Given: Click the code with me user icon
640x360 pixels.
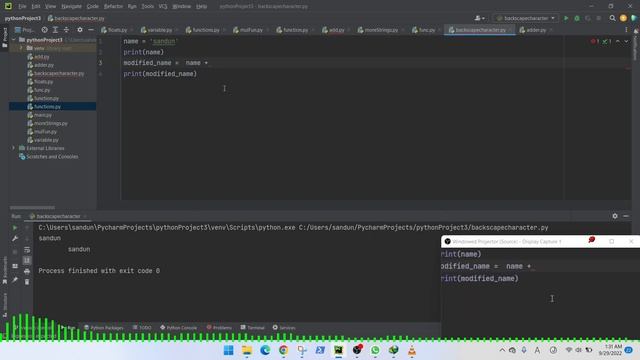Looking at the screenshot, I should [480, 18].
